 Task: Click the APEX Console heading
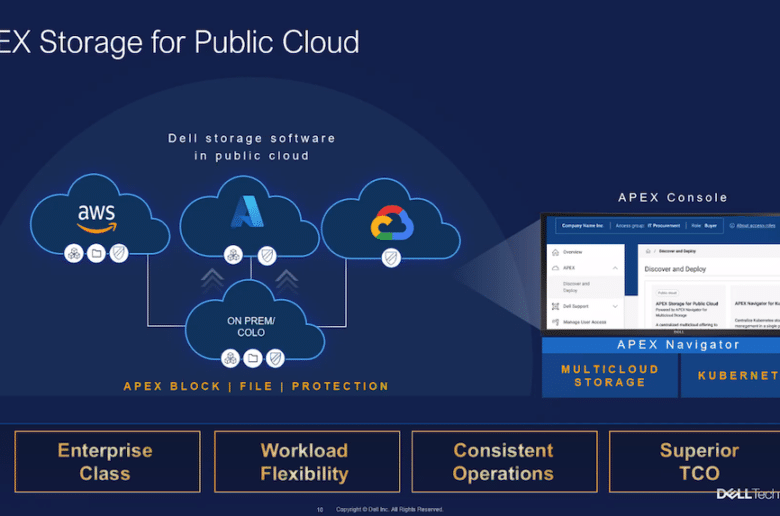(x=673, y=198)
